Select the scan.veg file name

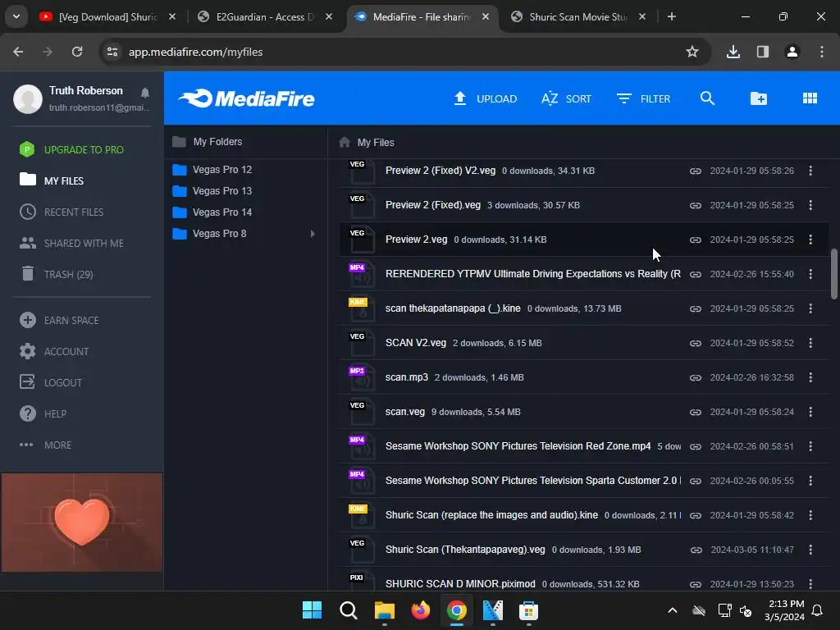405,412
